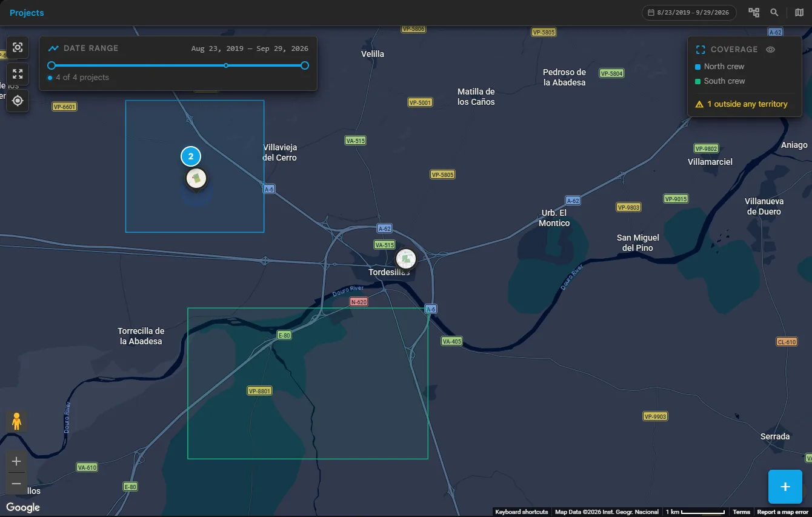Open the project marker at Tordesillas

coord(406,259)
